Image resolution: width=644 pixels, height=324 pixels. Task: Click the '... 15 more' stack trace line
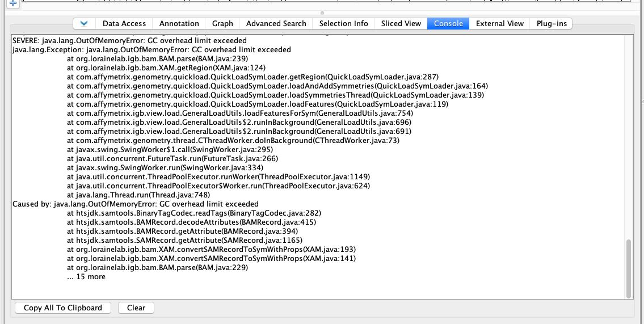[86, 276]
